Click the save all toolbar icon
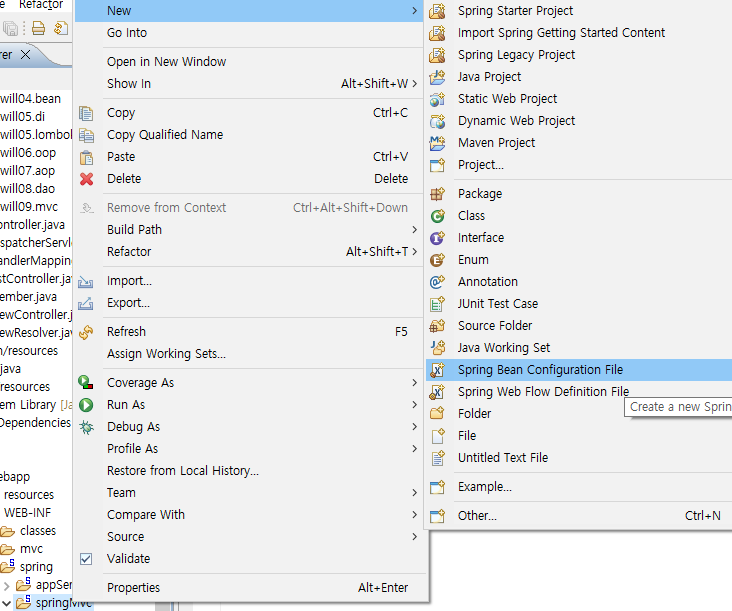 pyautogui.click(x=10, y=28)
